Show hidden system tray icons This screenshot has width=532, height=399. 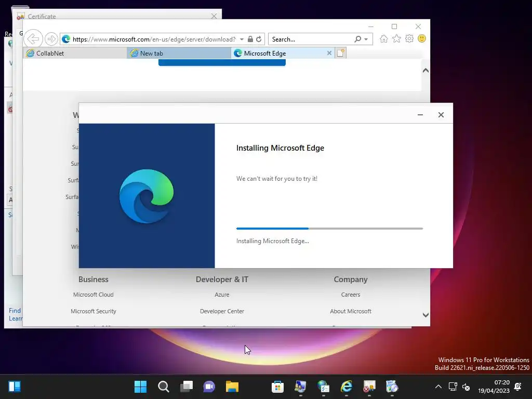tap(438, 387)
